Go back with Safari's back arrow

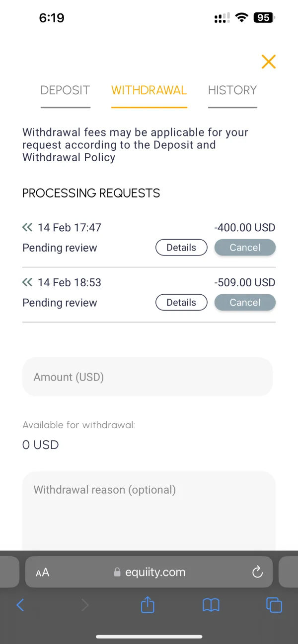(x=20, y=605)
